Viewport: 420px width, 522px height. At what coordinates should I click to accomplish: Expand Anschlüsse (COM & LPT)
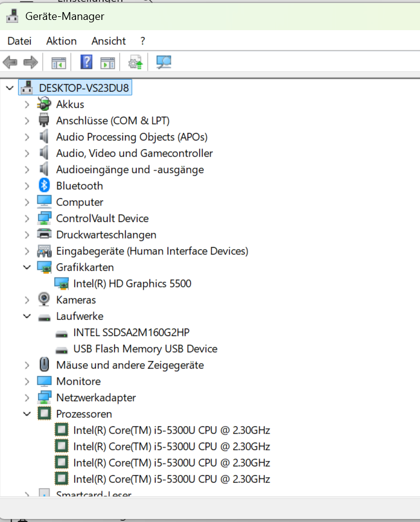[x=27, y=121]
